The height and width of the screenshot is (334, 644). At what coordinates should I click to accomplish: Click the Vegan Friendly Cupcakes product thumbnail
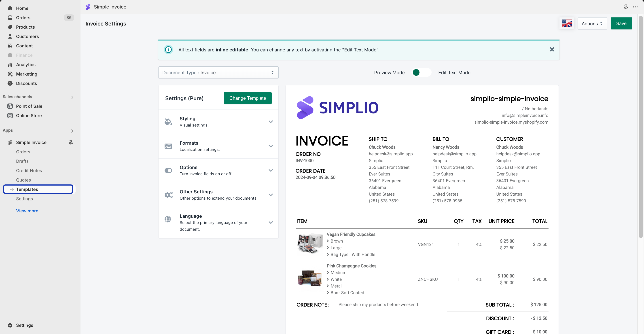[x=310, y=243]
